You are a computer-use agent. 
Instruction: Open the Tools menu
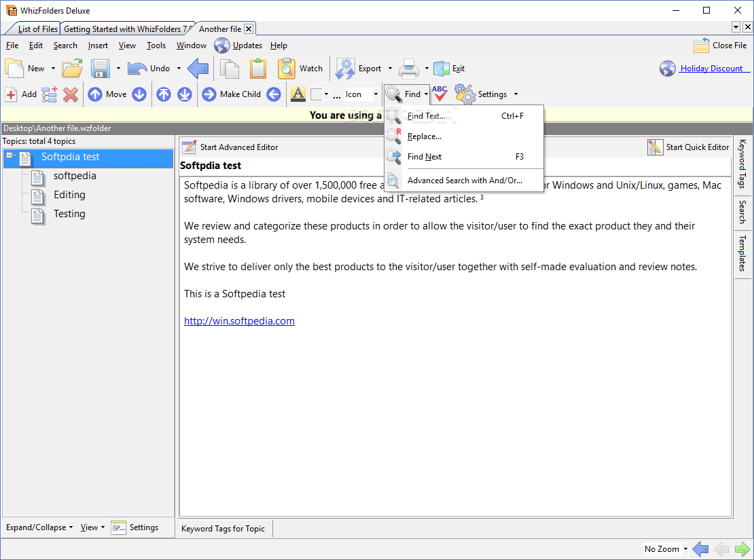pyautogui.click(x=156, y=45)
